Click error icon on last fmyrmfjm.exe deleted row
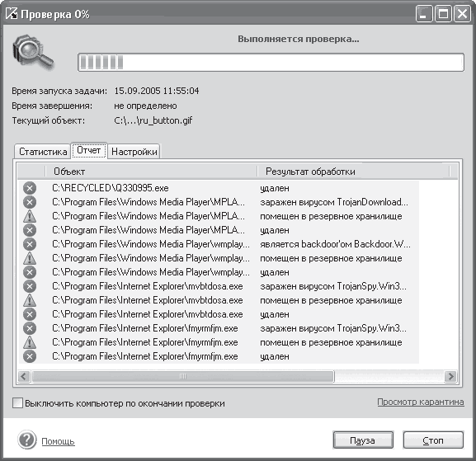Screen dimensions: 476x461 [30, 356]
